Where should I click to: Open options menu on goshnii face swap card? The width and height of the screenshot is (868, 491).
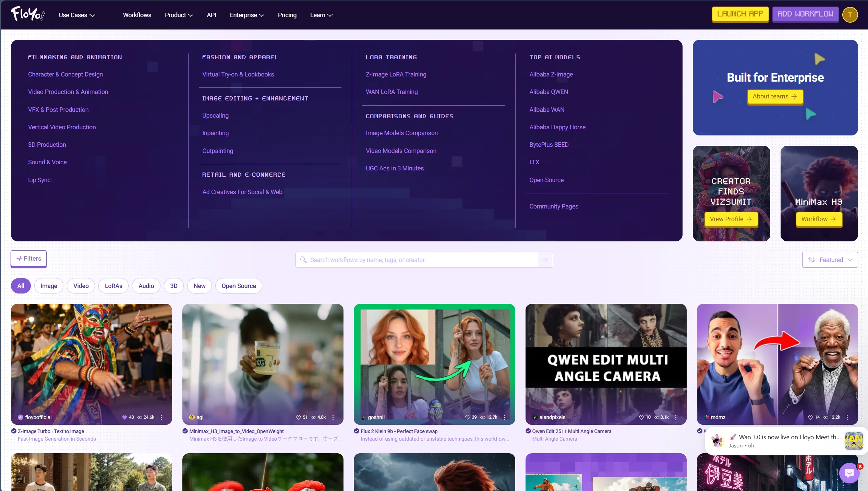click(504, 417)
